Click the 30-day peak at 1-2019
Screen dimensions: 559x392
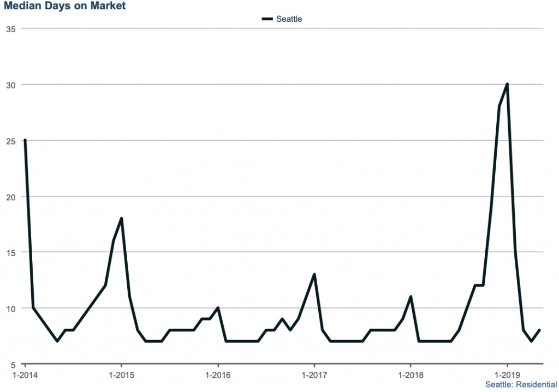(507, 84)
